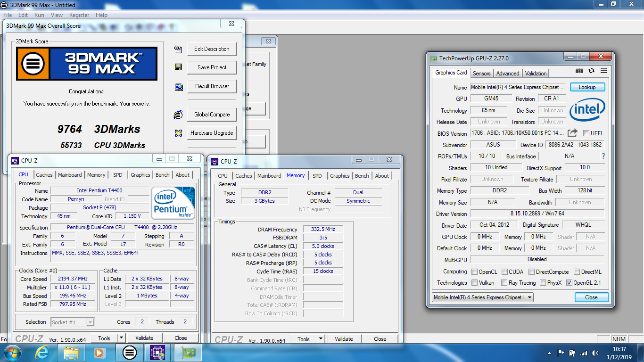Toggle the CUDA checkbox

click(504, 272)
